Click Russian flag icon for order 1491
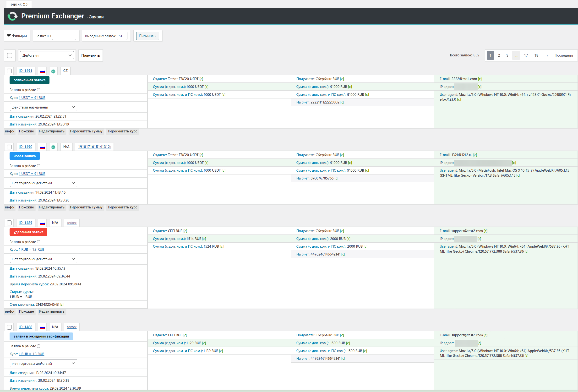 pos(42,71)
